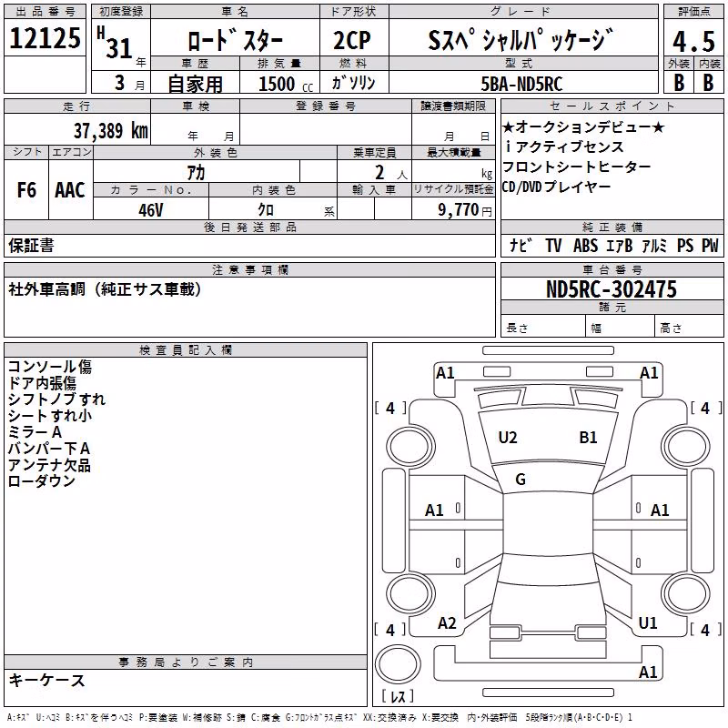Click the U1 mark on the diagram
728x728 pixels.
(x=648, y=623)
